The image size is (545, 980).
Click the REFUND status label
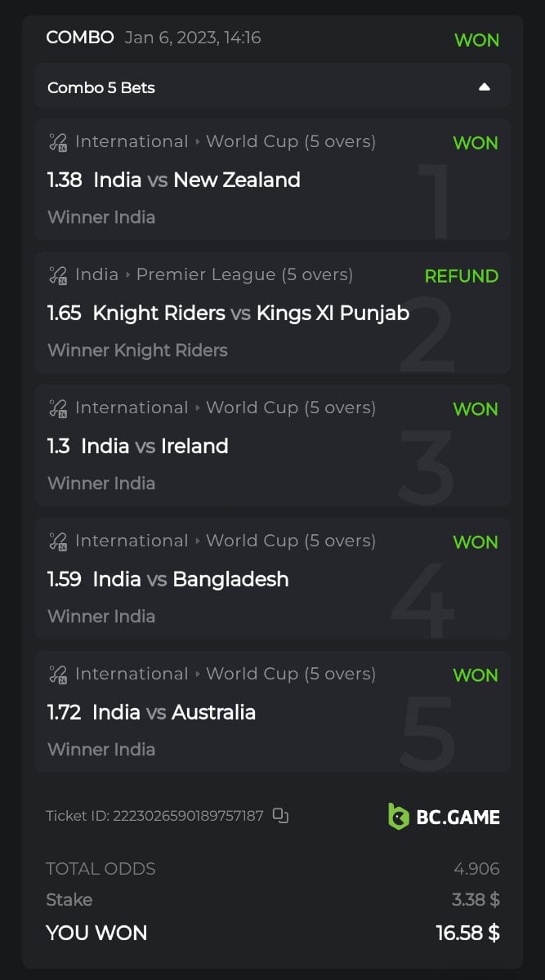[461, 276]
